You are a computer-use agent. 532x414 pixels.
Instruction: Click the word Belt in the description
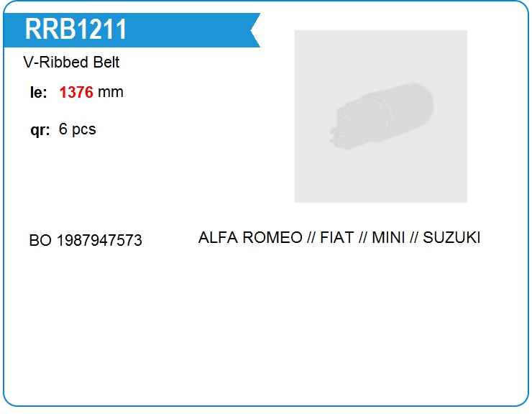coord(106,62)
